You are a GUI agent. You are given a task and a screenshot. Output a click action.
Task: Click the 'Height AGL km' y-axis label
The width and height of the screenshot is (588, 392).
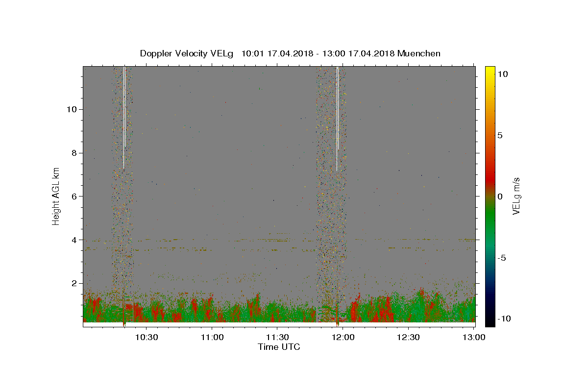[x=56, y=196]
